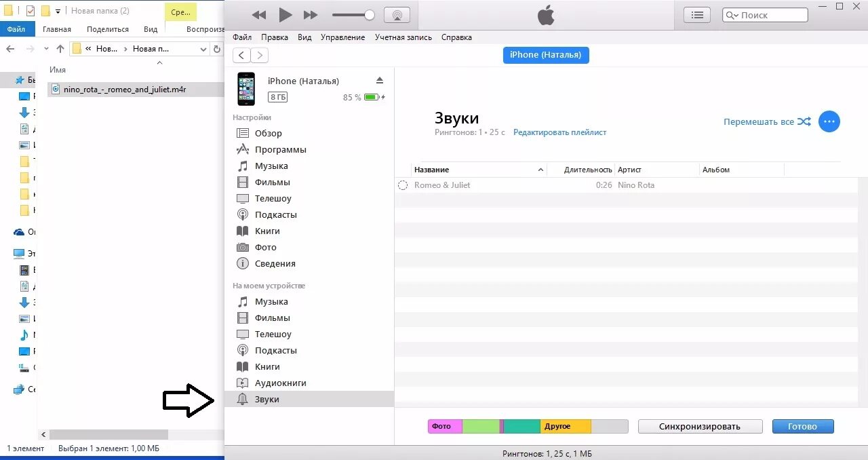Sort Explorer files by Имя column
This screenshot has height=460, width=868.
pyautogui.click(x=58, y=70)
